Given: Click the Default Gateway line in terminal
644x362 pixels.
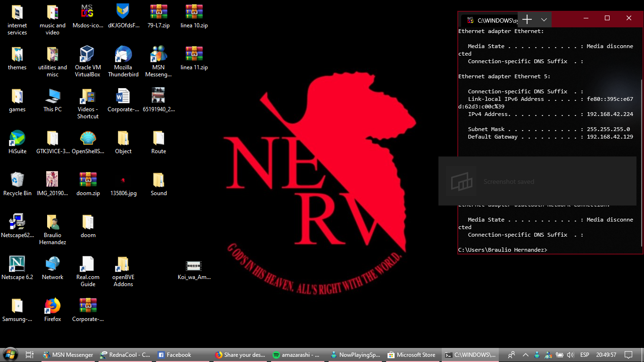Looking at the screenshot, I should click(550, 137).
